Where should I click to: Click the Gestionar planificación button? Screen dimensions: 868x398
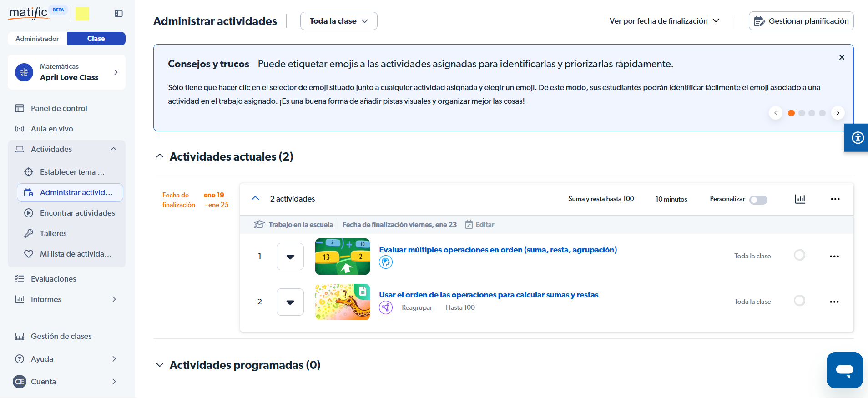pyautogui.click(x=801, y=21)
